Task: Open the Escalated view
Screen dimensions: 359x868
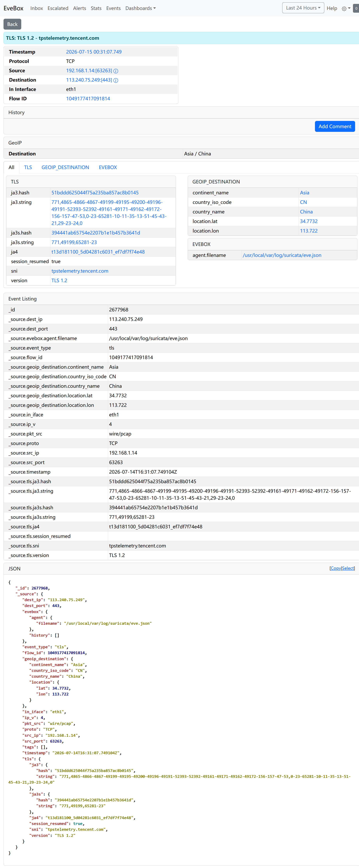Action: click(x=58, y=8)
